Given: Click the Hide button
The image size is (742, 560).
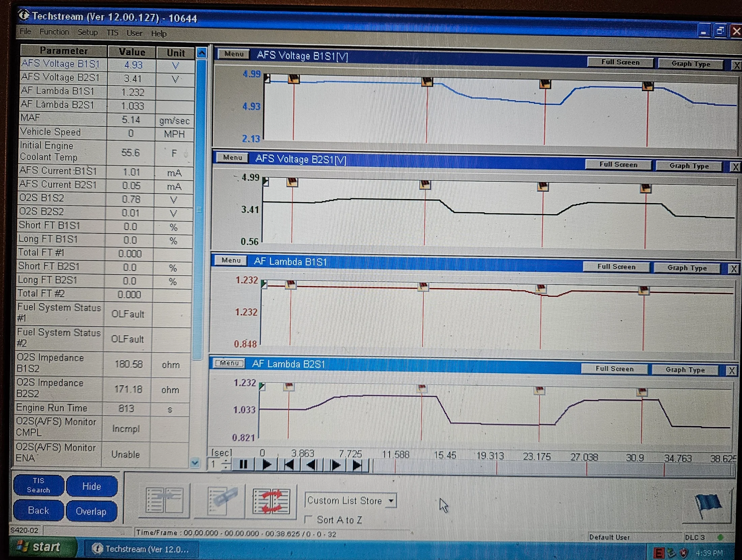Looking at the screenshot, I should [x=91, y=486].
